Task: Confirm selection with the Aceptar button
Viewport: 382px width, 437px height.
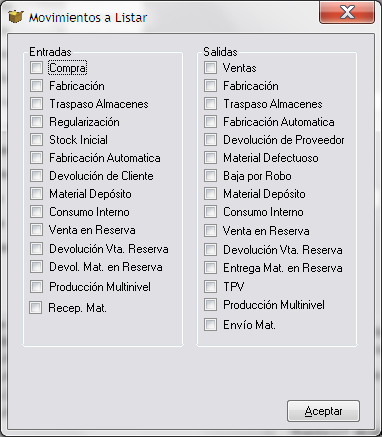Action: 323,411
